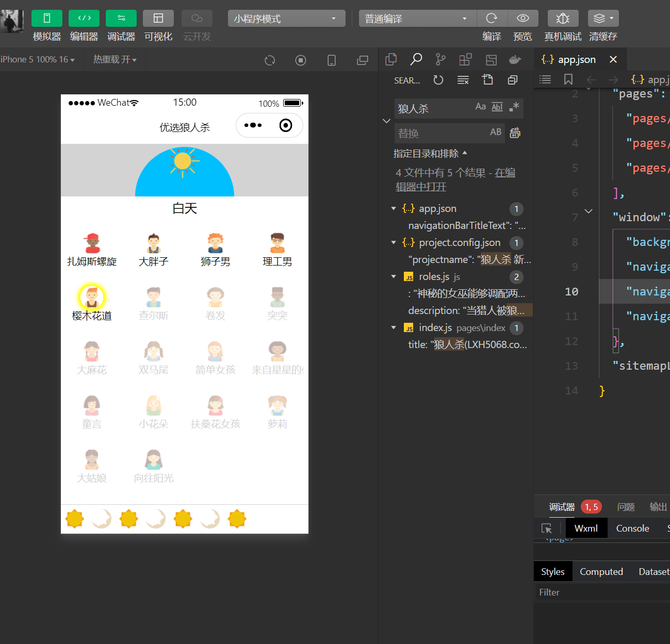Toggle the debugger panel button
The height and width of the screenshot is (644, 670).
click(x=121, y=19)
